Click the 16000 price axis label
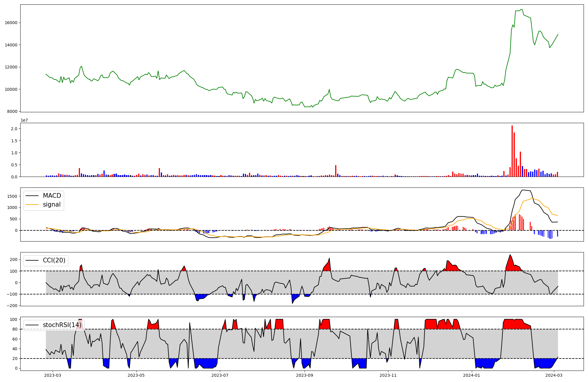This screenshot has width=588, height=382. [12, 23]
